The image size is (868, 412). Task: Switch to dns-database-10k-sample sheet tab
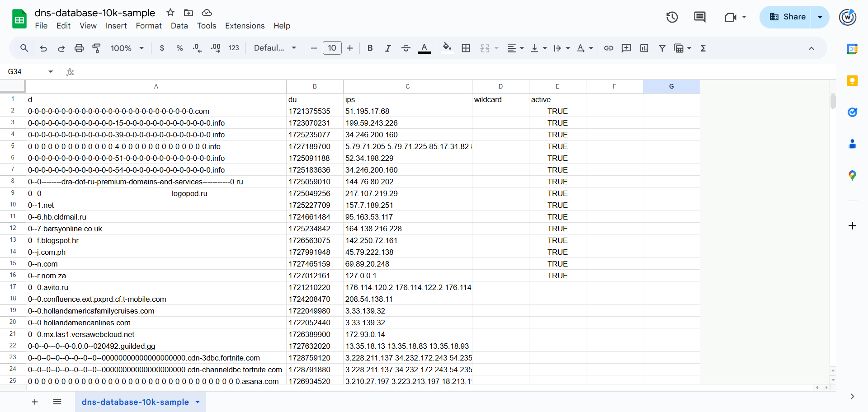[135, 402]
